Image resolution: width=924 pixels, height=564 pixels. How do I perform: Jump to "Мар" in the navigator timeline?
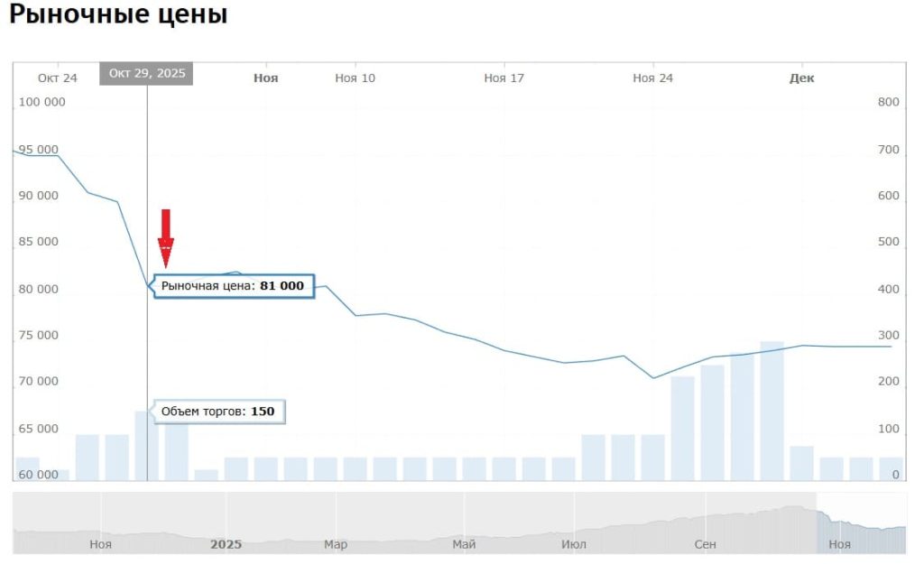point(336,544)
